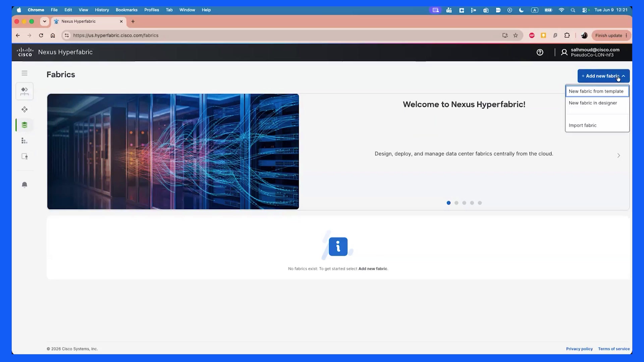Viewport: 644px width, 362px height.
Task: Select the fifth carousel dot
Action: [x=480, y=203]
